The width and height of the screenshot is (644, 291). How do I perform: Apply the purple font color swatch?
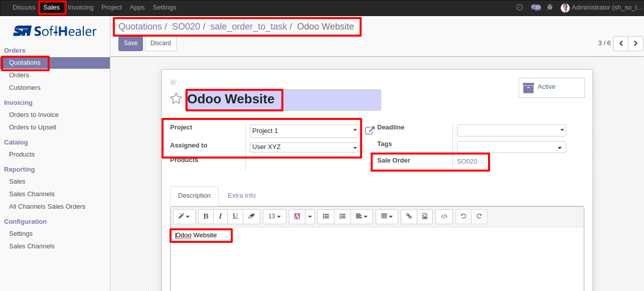point(297,216)
